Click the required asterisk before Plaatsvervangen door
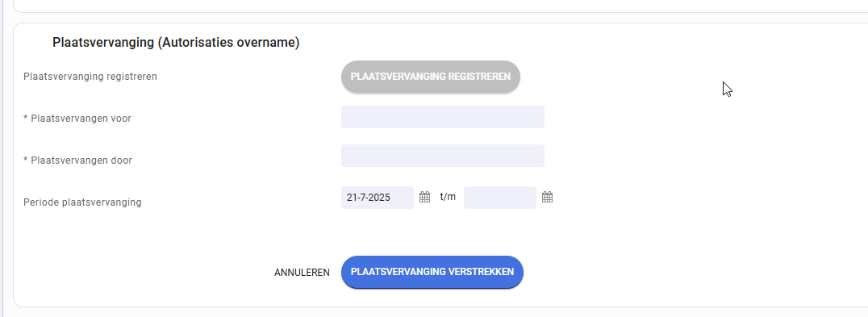Image resolution: width=868 pixels, height=317 pixels. (26, 160)
